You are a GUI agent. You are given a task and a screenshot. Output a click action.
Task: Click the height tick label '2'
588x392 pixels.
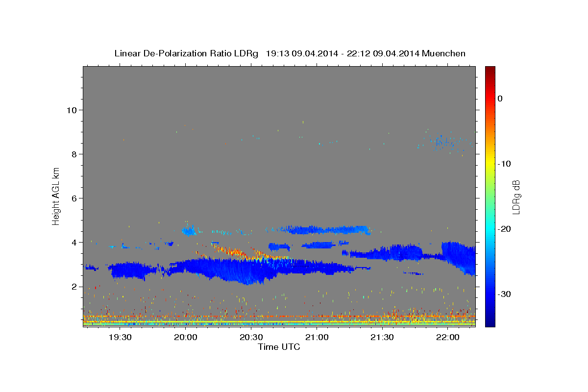click(73, 287)
